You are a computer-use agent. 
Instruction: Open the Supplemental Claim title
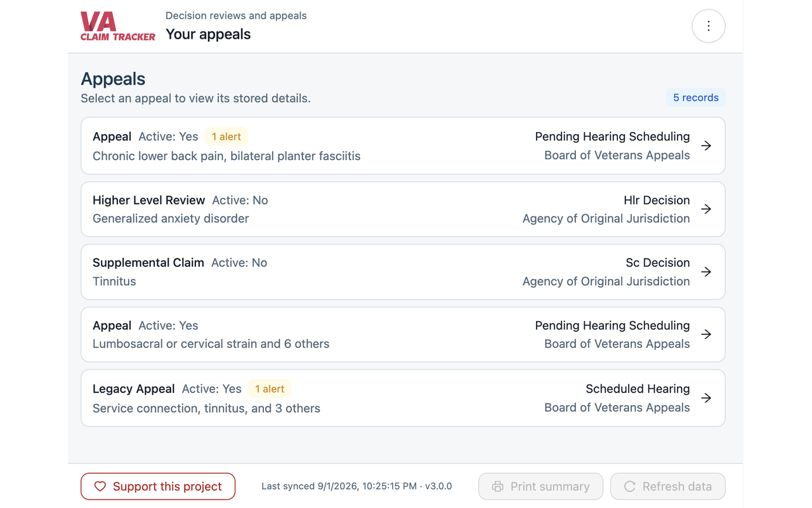coord(148,263)
